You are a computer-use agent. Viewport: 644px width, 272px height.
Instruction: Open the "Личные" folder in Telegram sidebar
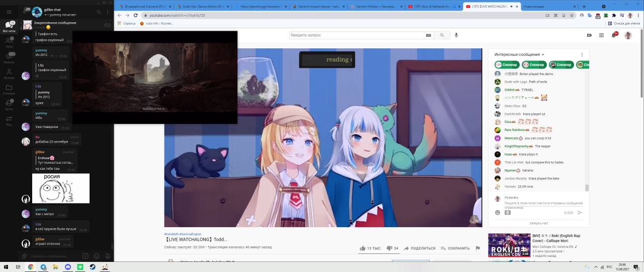click(9, 74)
